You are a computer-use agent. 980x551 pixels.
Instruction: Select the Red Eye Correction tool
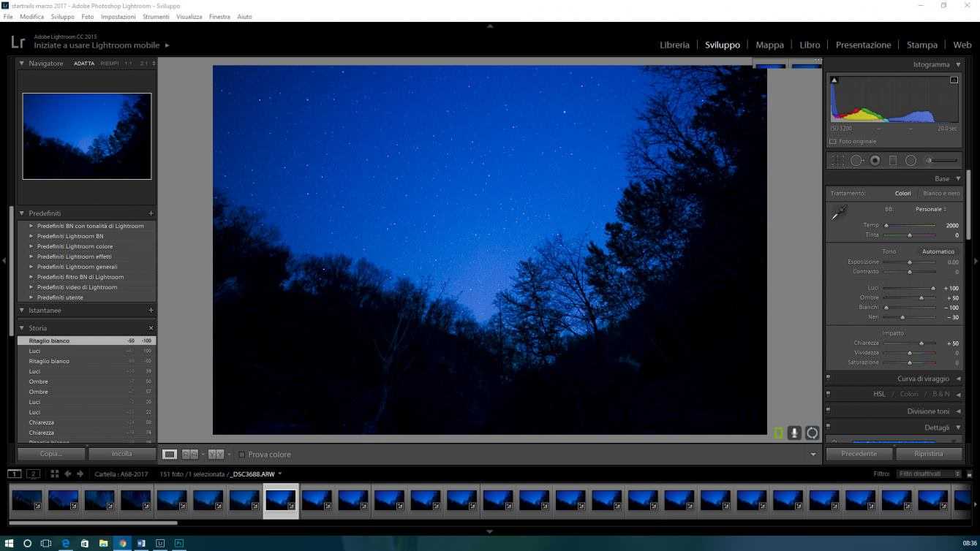coord(875,161)
